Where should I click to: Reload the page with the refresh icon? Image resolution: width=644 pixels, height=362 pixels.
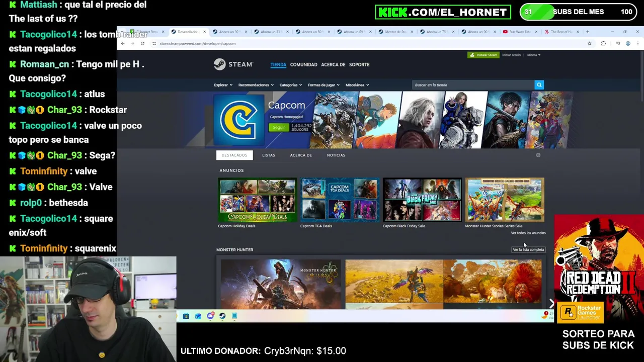coord(142,44)
